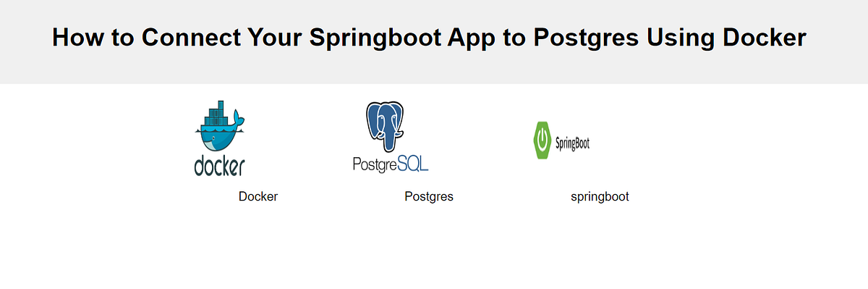Click the green SpringBoot hexagon power icon

point(542,141)
